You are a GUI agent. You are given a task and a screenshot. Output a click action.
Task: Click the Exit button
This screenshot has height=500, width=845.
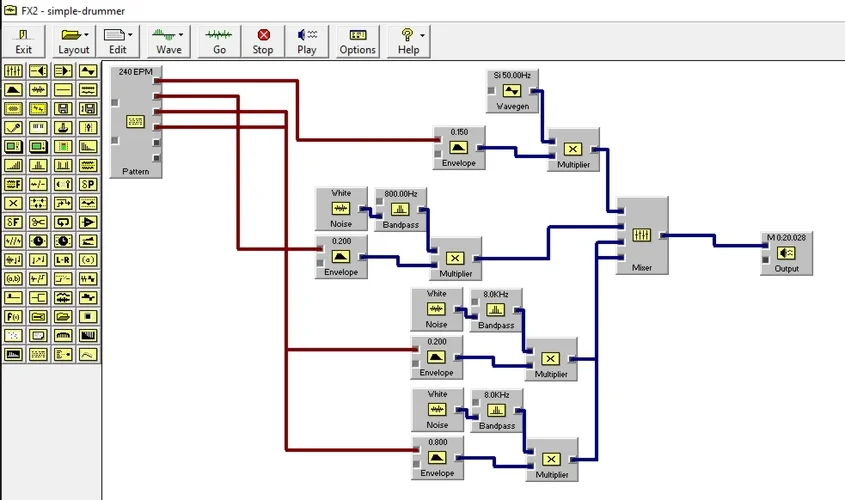pyautogui.click(x=23, y=41)
